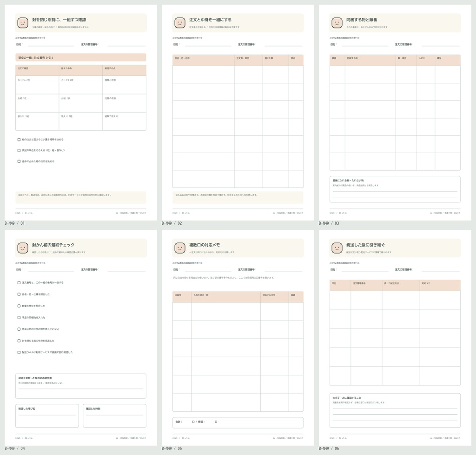Click the 品名・色・仕様 column header

click(x=204, y=60)
